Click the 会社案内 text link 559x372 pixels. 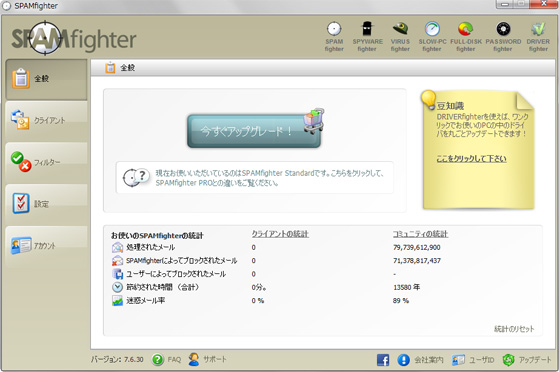429,360
